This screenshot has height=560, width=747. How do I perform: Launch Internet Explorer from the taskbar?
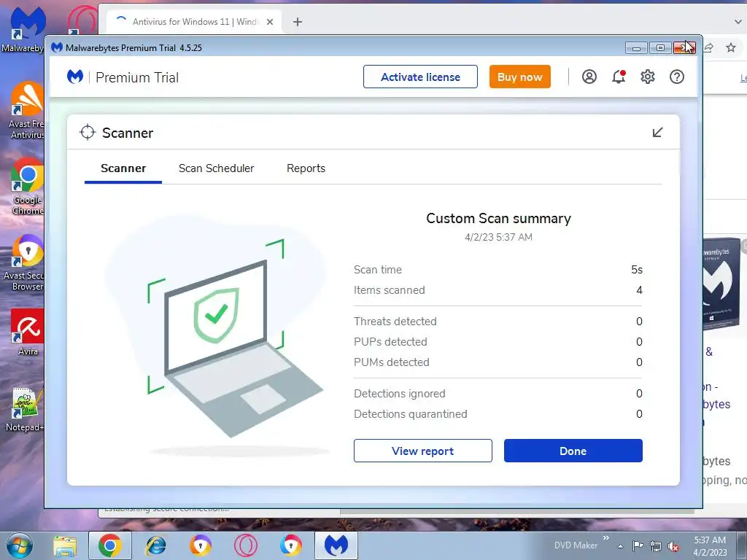click(x=155, y=546)
